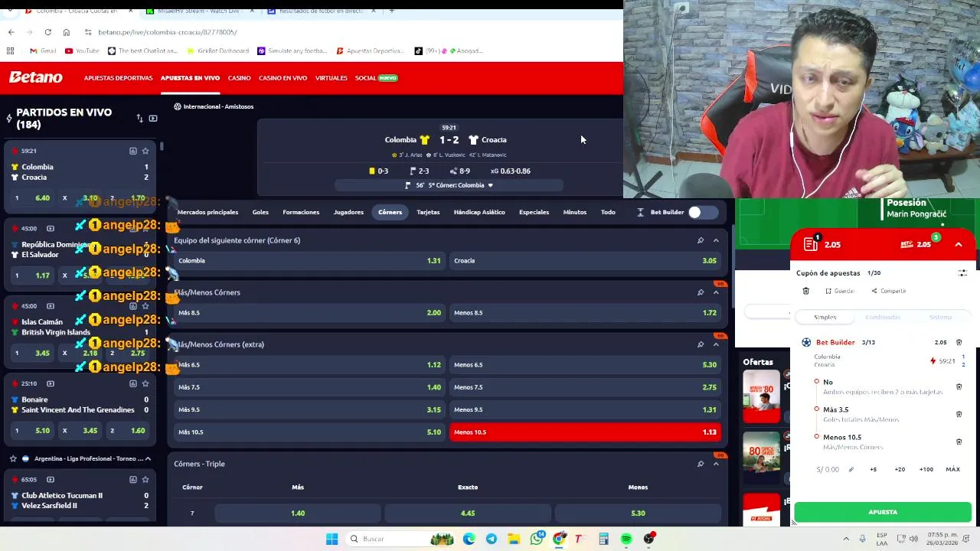Set stake to MAX
The image size is (980, 551).
pyautogui.click(x=952, y=469)
